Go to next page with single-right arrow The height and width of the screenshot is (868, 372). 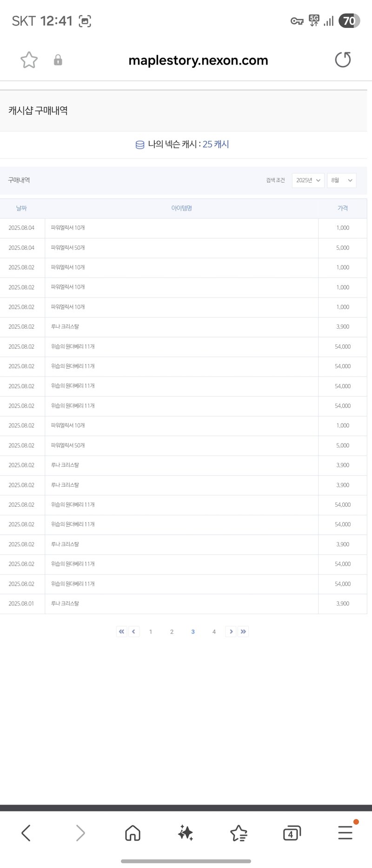231,631
